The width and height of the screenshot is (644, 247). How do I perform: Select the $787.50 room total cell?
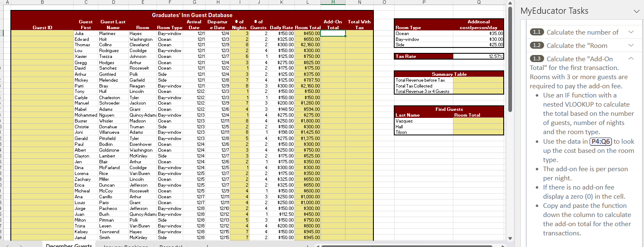(x=307, y=80)
